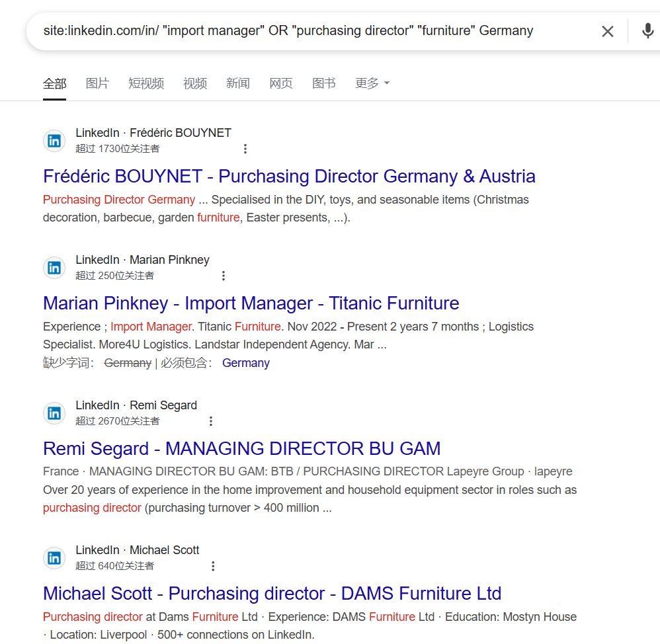Open Frédéric BOUYNET Purchasing Director result link
This screenshot has height=644, width=660.
click(289, 177)
